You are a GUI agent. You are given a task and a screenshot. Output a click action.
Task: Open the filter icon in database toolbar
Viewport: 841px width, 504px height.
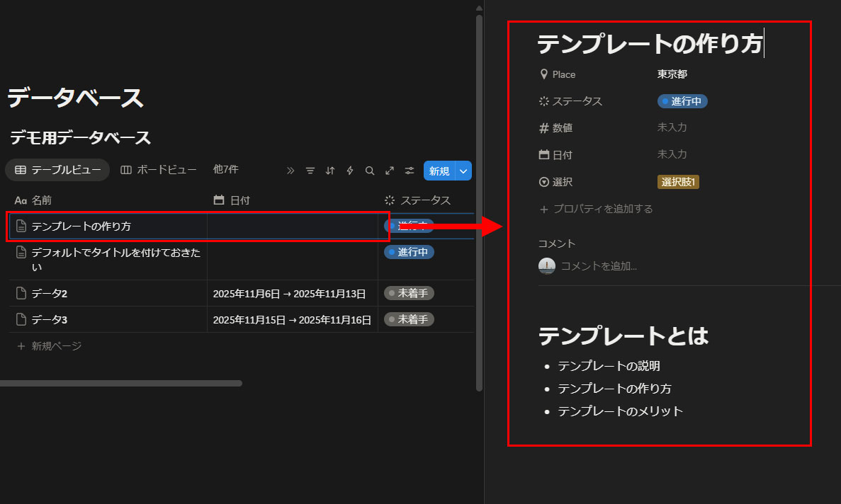(x=310, y=171)
